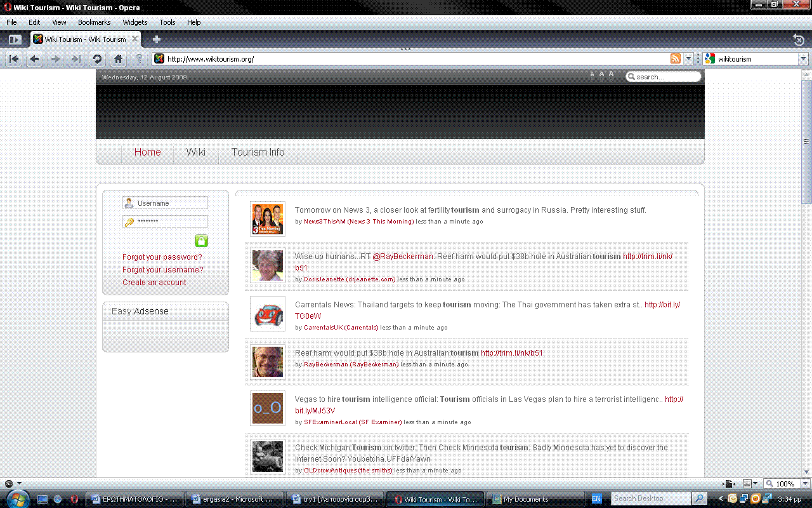Click the medium font size A icon
The image size is (812, 508).
coord(601,76)
